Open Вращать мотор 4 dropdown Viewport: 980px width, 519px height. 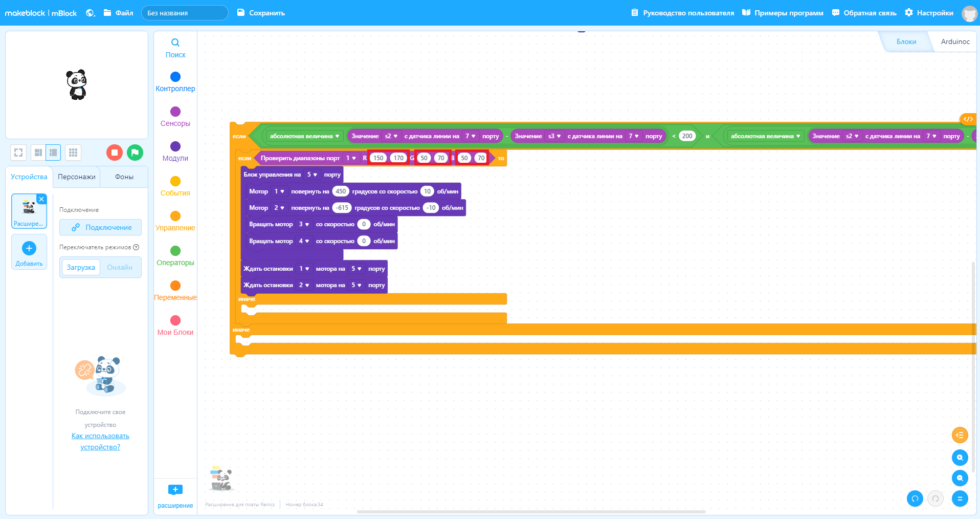(x=304, y=241)
